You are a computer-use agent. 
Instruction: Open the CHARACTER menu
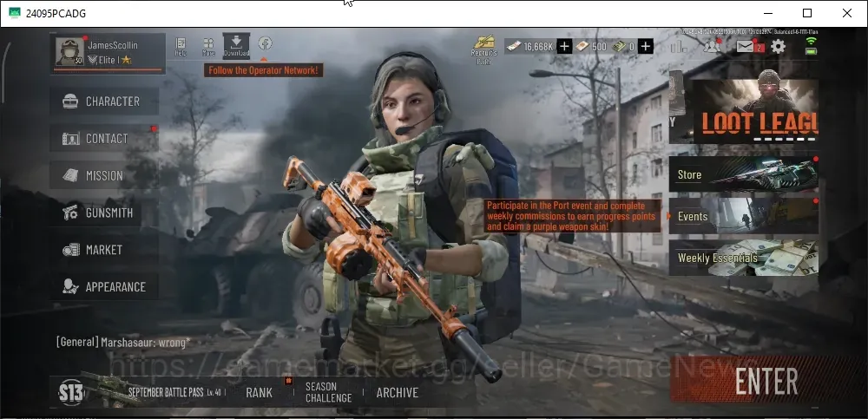[104, 101]
